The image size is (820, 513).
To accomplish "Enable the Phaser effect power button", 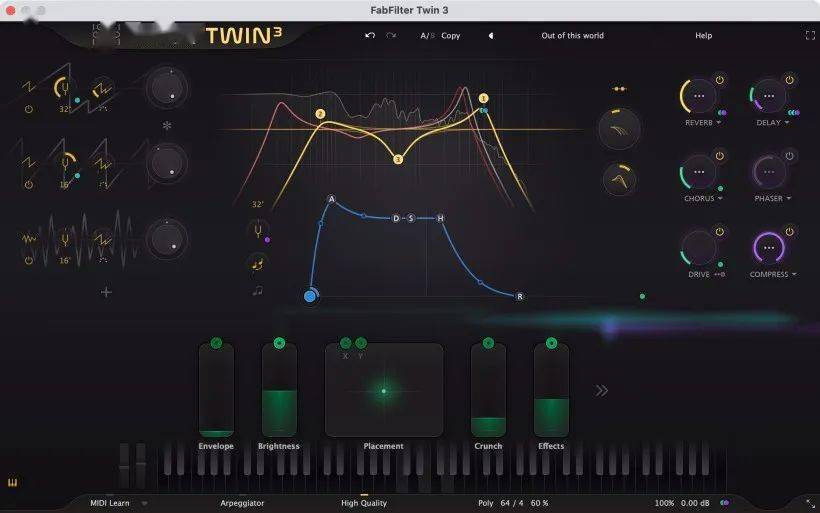I will click(789, 156).
